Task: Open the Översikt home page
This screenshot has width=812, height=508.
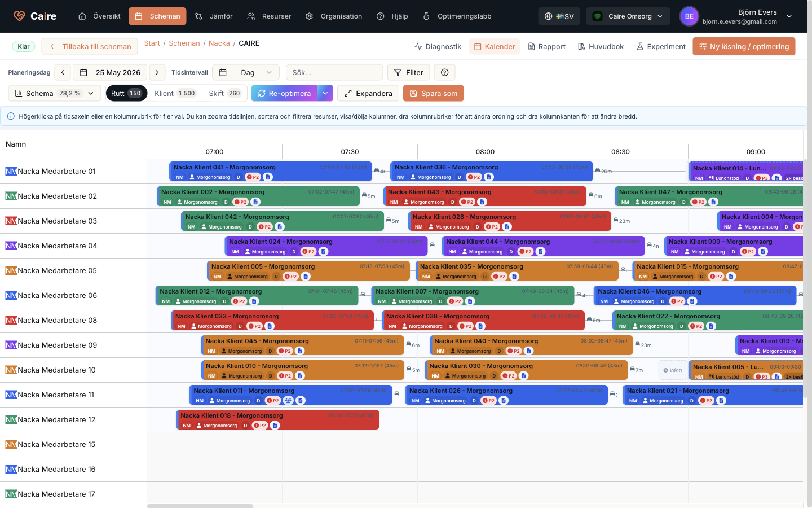Action: 99,16
